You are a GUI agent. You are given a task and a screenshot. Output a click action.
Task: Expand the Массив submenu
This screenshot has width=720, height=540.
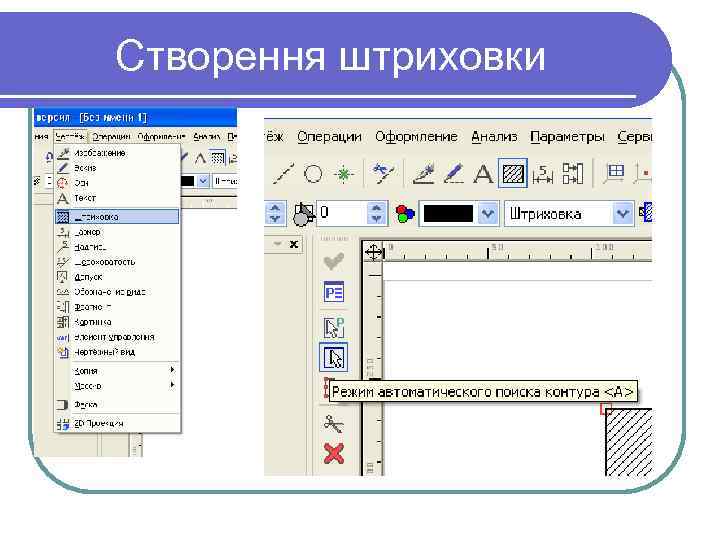tap(117, 386)
